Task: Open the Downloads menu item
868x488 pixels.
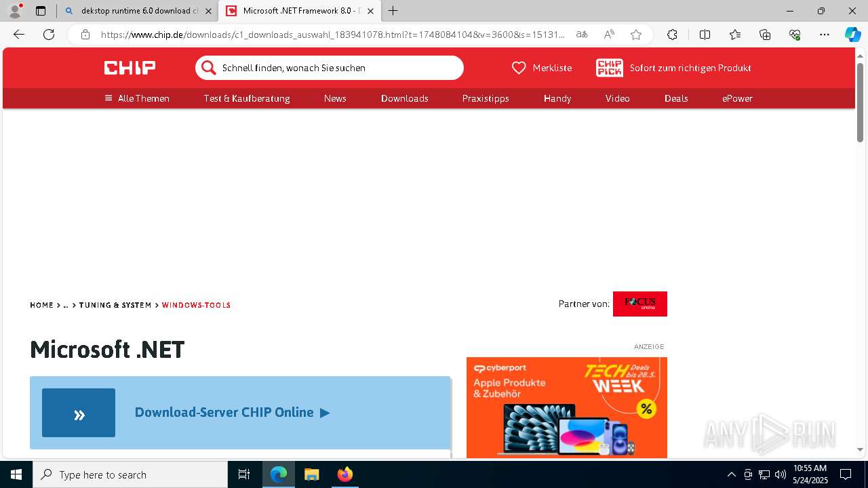Action: (x=405, y=98)
